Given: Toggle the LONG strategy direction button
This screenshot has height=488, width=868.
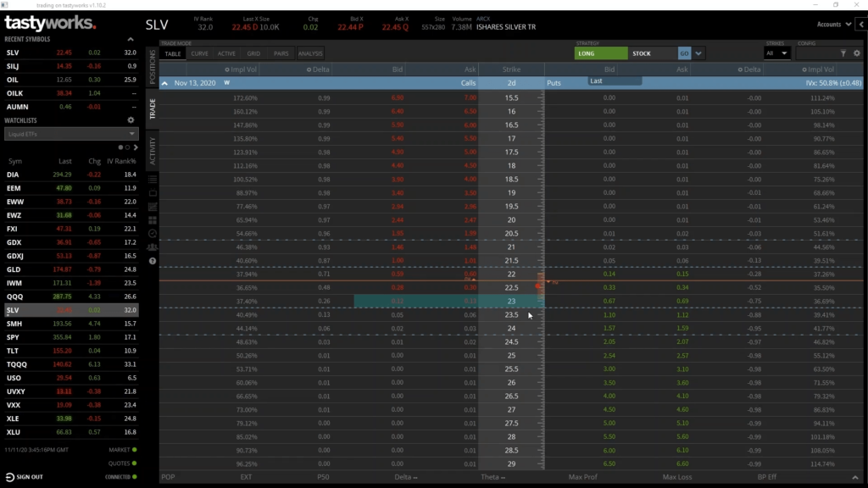Looking at the screenshot, I should point(601,53).
